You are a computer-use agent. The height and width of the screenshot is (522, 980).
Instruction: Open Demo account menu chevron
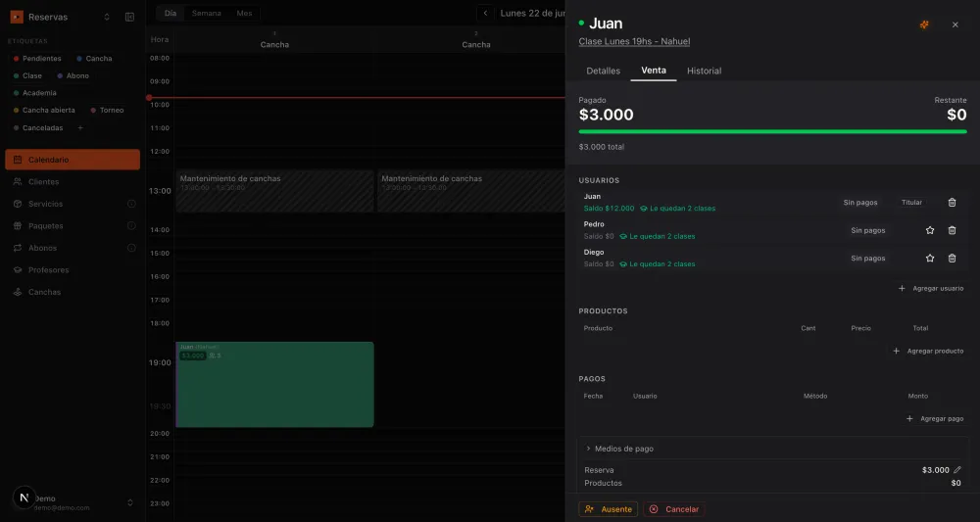pyautogui.click(x=130, y=502)
